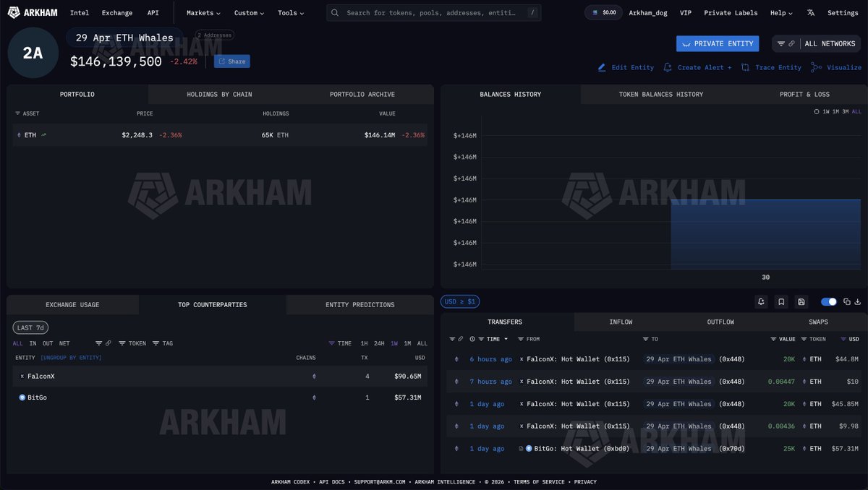Click the blue balance bar in the chart
This screenshot has width=868, height=490.
click(766, 233)
